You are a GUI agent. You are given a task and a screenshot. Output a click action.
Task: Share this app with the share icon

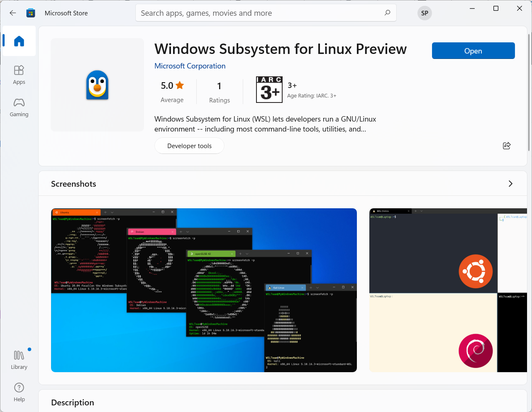point(507,146)
